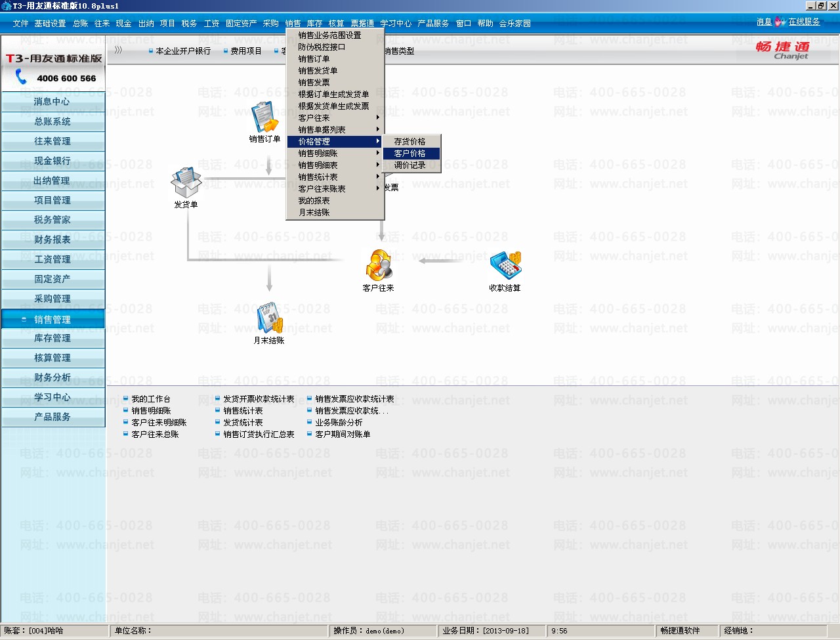Expand the 客户往来 submenu in the sales menu
The height and width of the screenshot is (640, 840).
335,118
